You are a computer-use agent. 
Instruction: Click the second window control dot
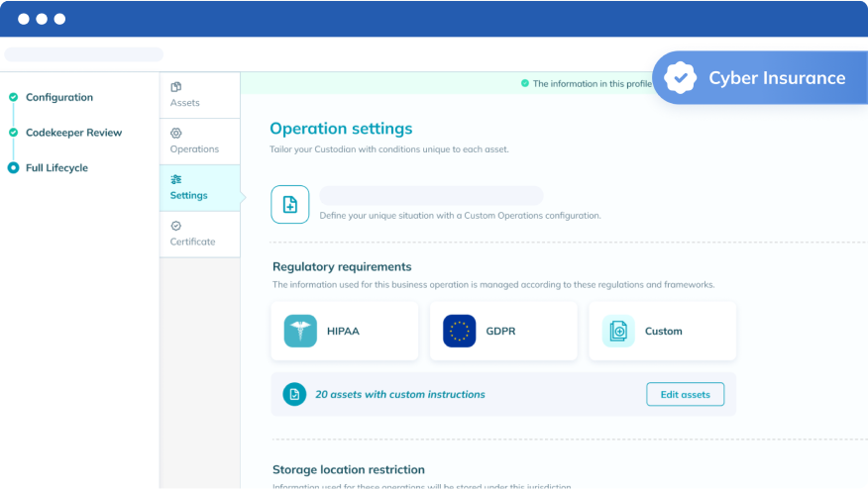(42, 19)
